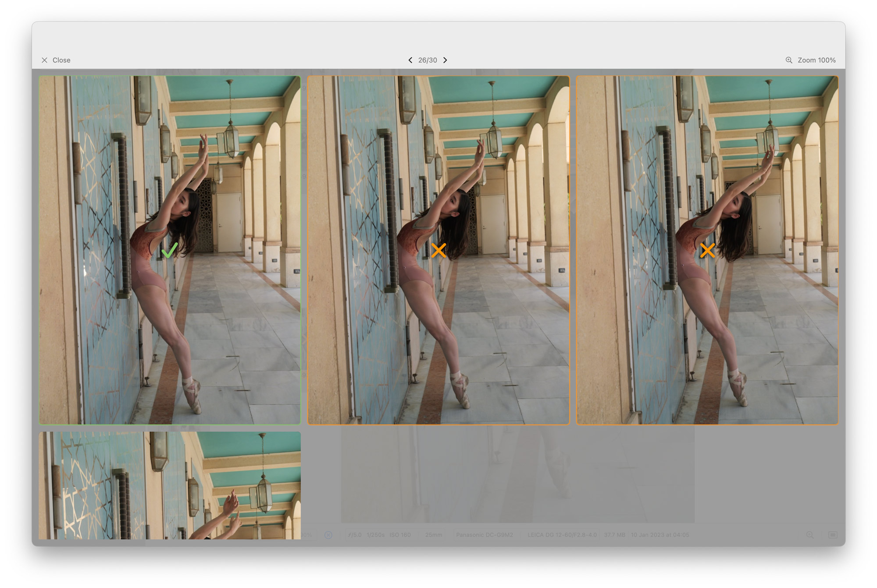The height and width of the screenshot is (588, 877).
Task: Close the comparison view
Action: [x=56, y=60]
